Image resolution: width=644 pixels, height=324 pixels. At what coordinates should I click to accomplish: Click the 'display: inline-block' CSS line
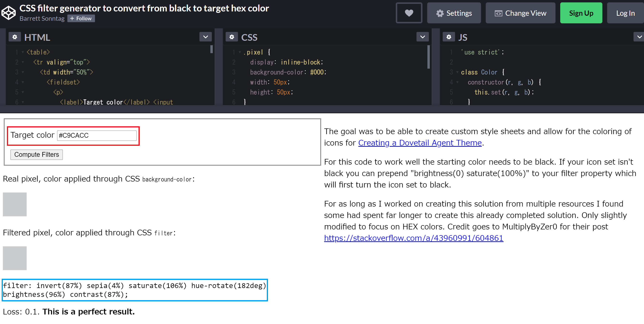[287, 62]
